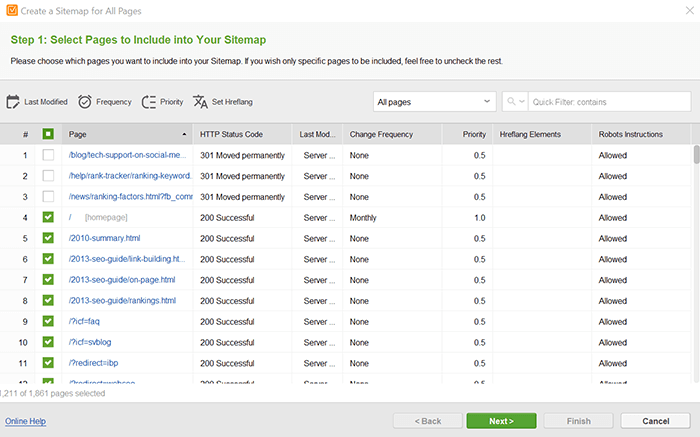Viewport: 700px width, 437px height.
Task: Uncheck the /2013-seo-guide/link-building checkbox
Action: click(48, 259)
